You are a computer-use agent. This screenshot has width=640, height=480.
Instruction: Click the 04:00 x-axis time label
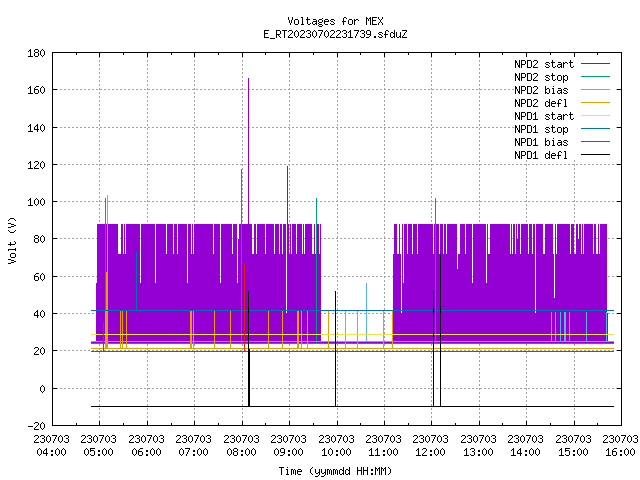pyautogui.click(x=51, y=452)
